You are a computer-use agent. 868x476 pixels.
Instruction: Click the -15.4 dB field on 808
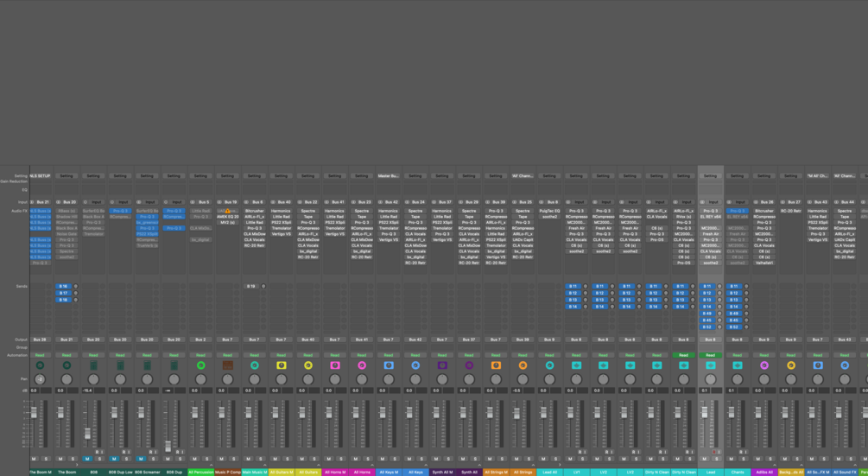coord(87,390)
